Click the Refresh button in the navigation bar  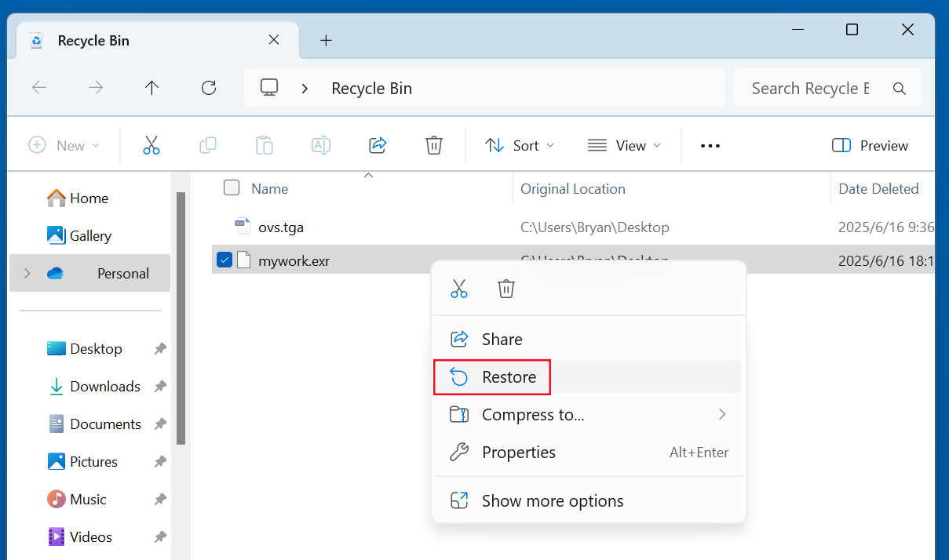point(208,88)
